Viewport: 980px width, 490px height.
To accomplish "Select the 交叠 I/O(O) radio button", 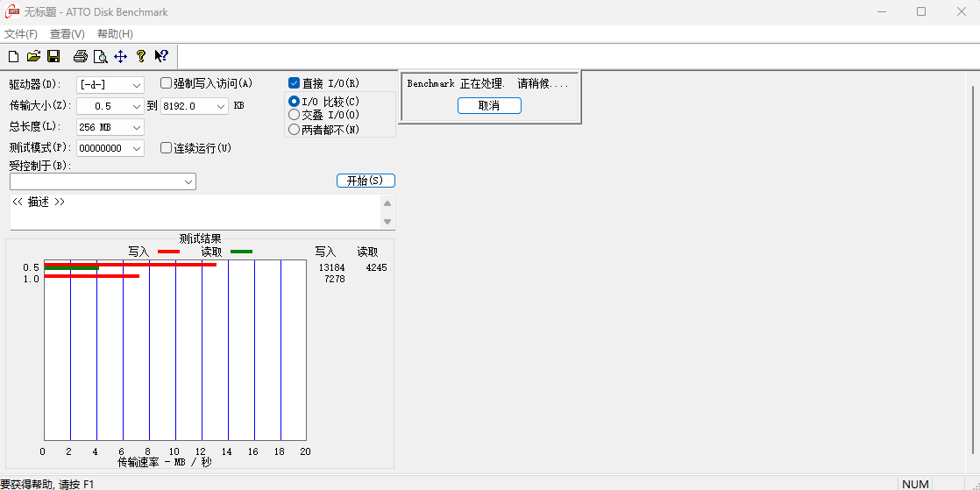I will point(295,115).
